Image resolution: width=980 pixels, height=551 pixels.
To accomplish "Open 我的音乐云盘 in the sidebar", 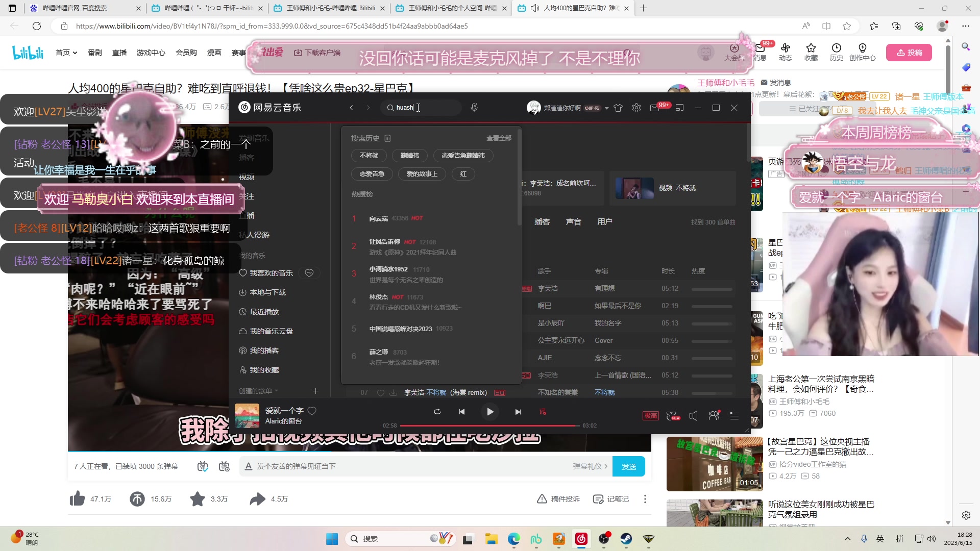I will pos(266,331).
